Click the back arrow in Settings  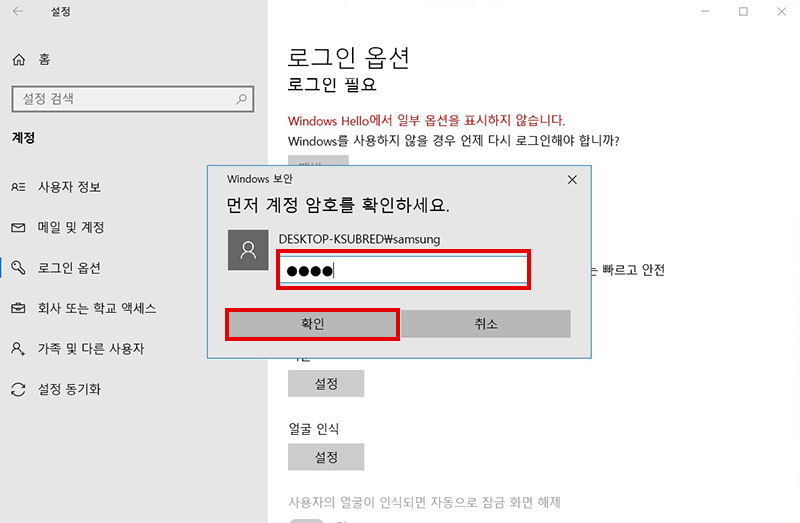click(x=18, y=13)
